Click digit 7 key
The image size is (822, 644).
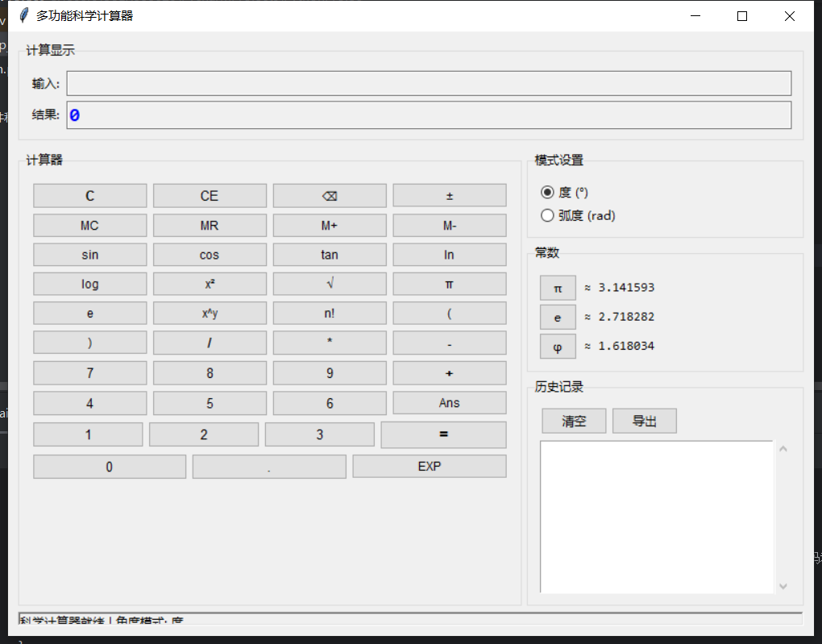pyautogui.click(x=89, y=373)
